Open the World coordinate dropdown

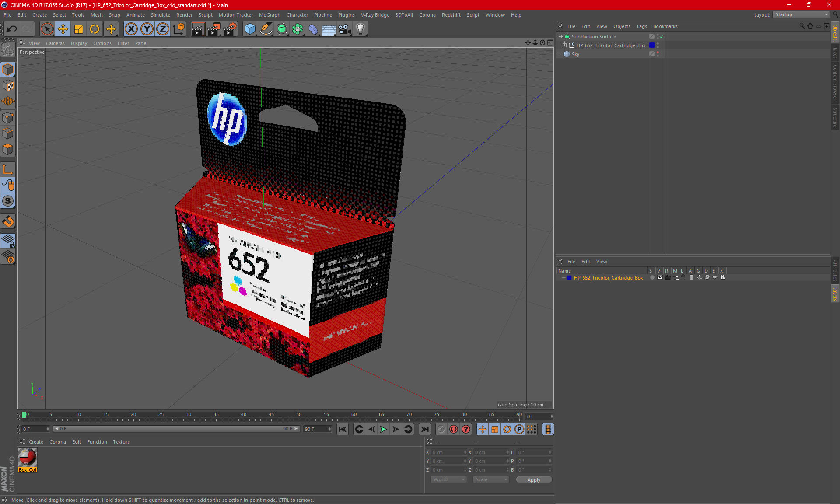448,479
